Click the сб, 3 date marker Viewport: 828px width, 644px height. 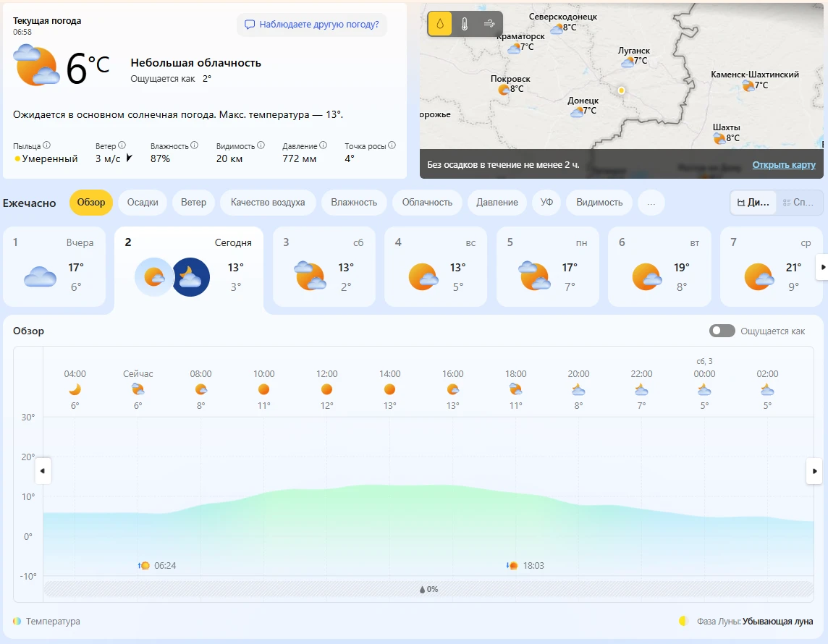704,361
